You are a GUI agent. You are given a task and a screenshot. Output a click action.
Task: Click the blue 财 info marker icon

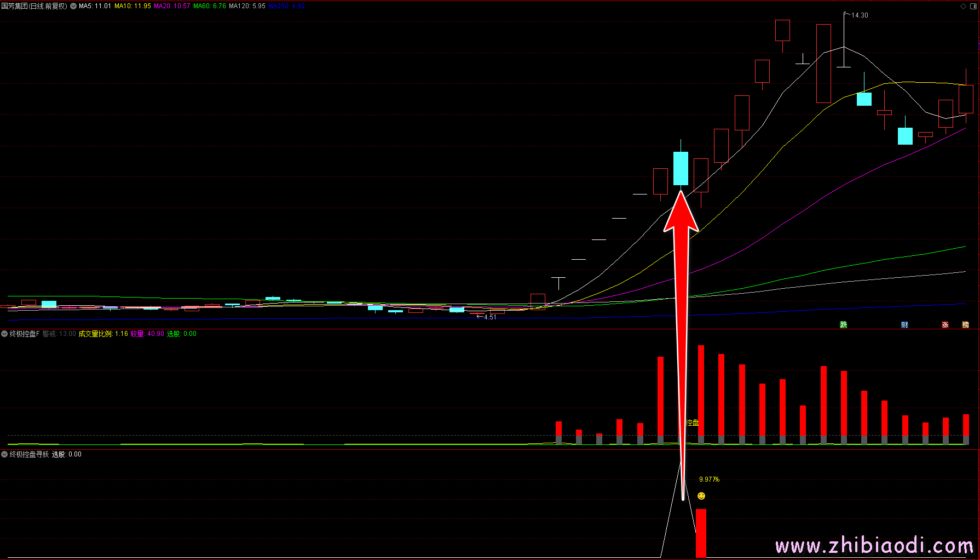coord(904,325)
